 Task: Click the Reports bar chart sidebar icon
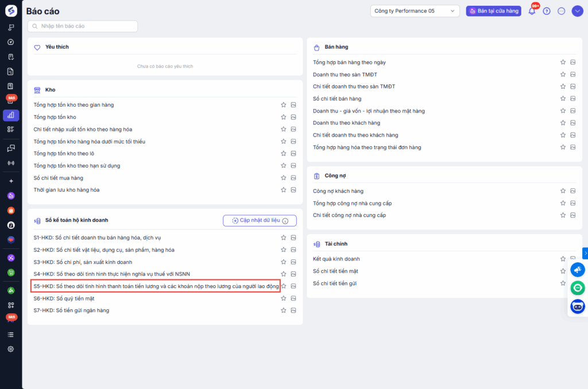(x=10, y=115)
